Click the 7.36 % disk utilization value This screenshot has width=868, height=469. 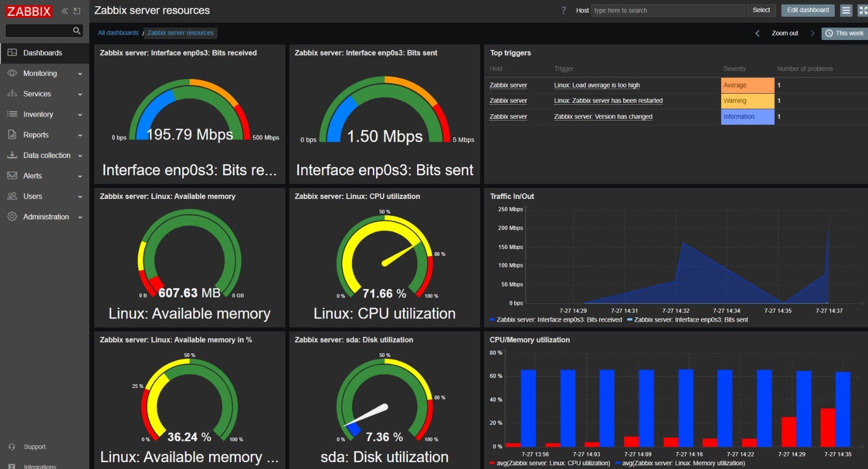coord(384,437)
